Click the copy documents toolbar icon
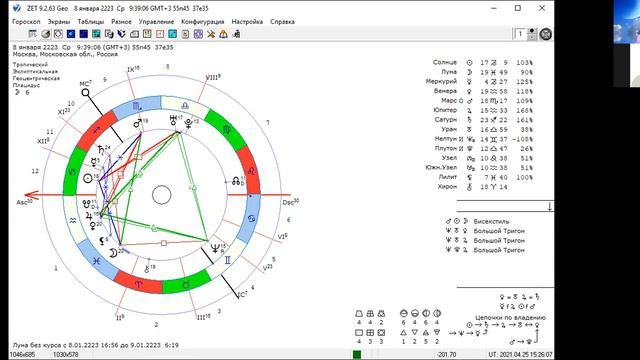640x360 pixels. click(x=109, y=34)
